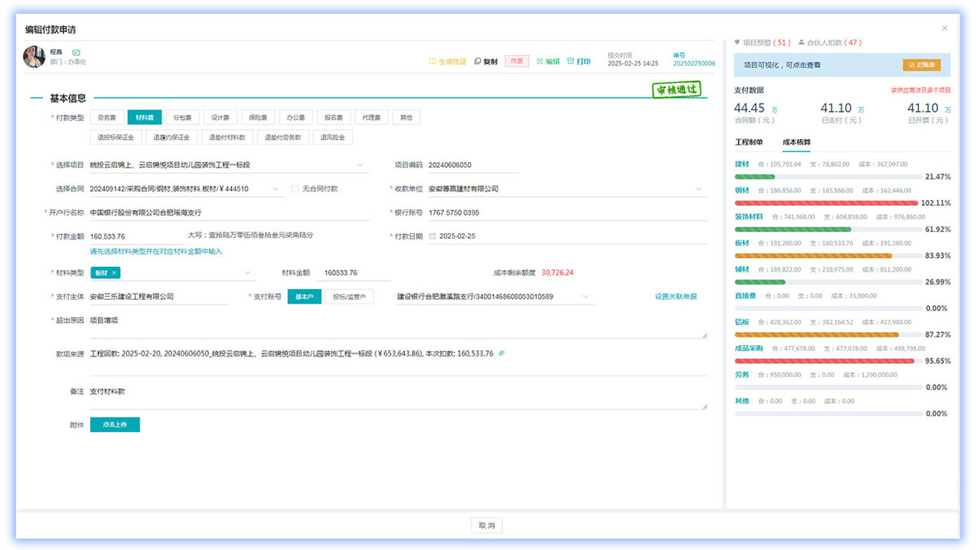Screen dimensions: 980x550
Task: Select the 成本核算 tab
Action: 796,142
